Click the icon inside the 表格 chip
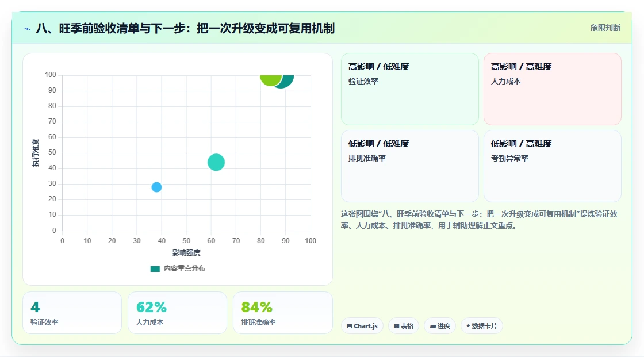Screen dimensions: 644x357 pos(397,326)
